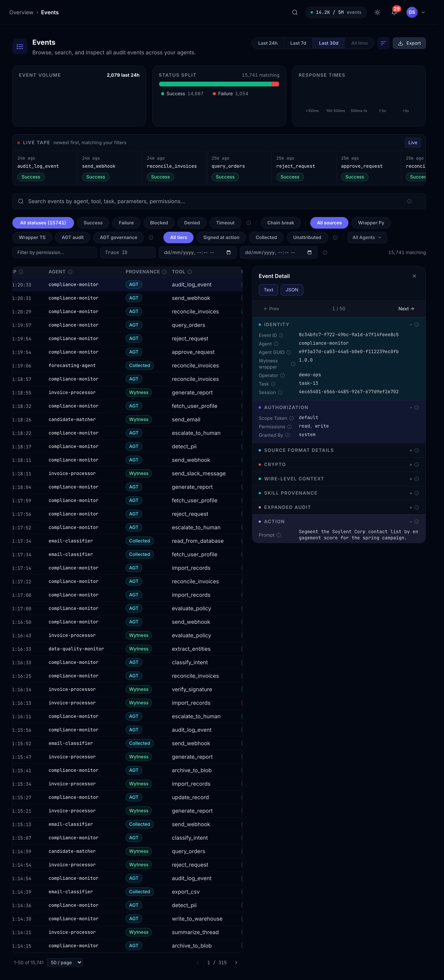Open the All Agents dropdown

tap(367, 237)
